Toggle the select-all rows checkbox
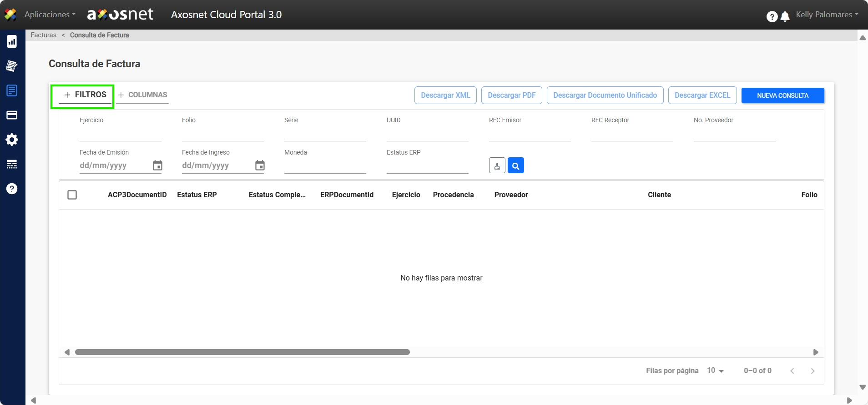Viewport: 868px width, 405px height. tap(72, 195)
